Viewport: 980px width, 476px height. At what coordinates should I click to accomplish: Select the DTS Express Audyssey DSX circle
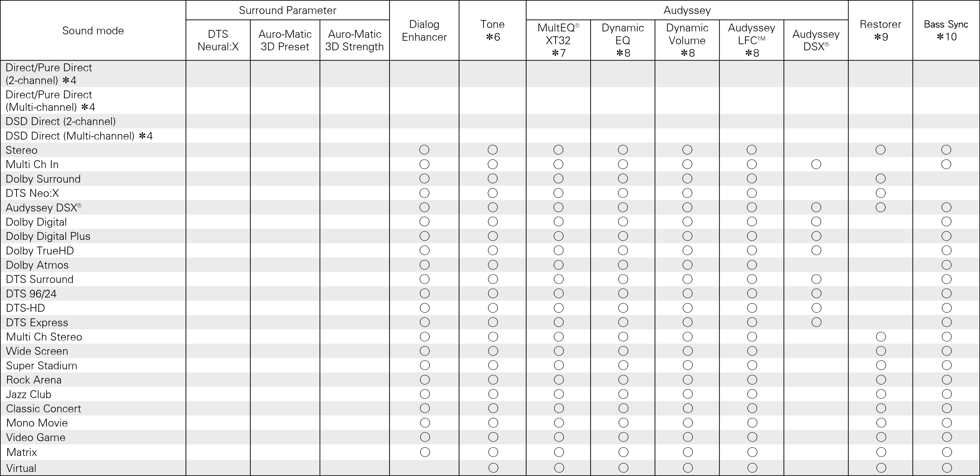pyautogui.click(x=816, y=322)
